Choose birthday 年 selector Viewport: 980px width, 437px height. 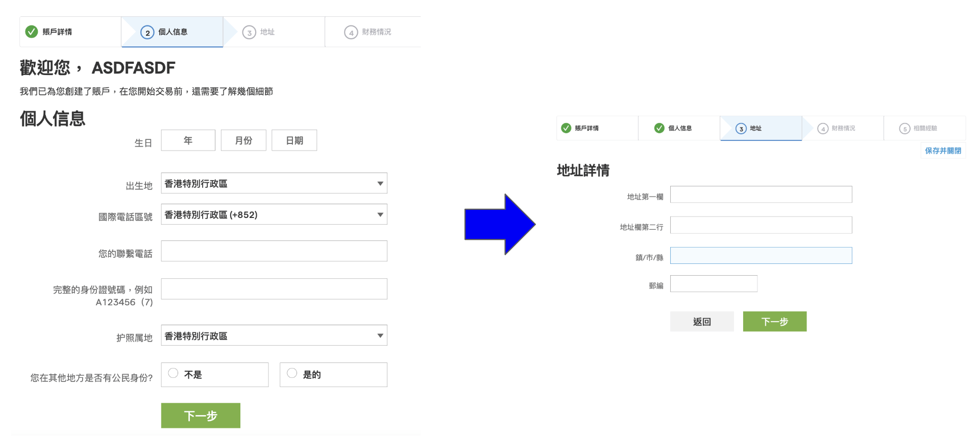[x=188, y=140]
